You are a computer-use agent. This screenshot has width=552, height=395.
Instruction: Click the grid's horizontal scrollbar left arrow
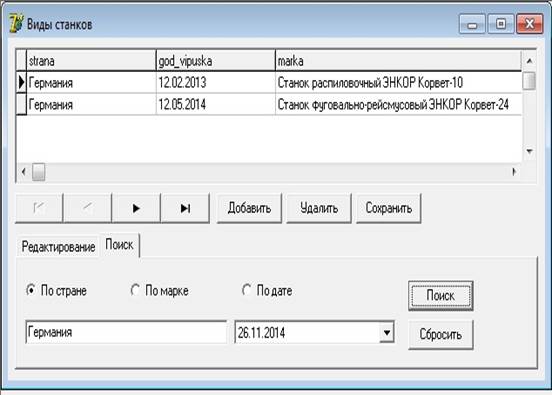pos(24,172)
